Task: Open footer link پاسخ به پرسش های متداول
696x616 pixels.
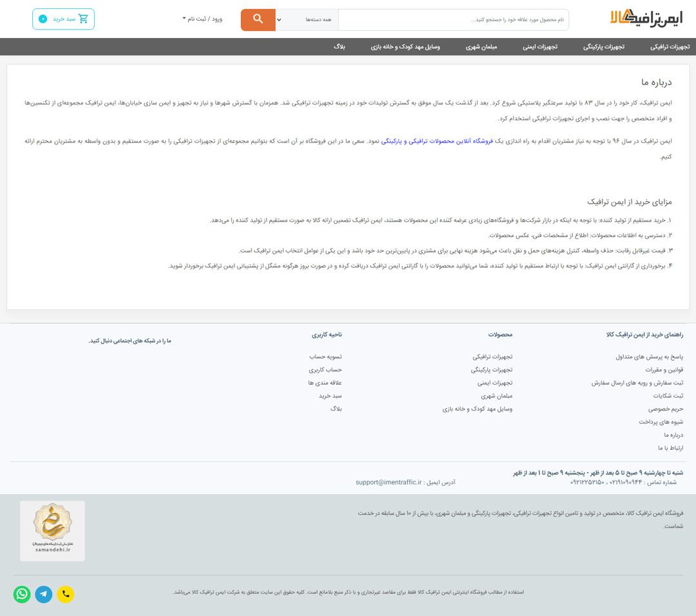Action: [650, 357]
